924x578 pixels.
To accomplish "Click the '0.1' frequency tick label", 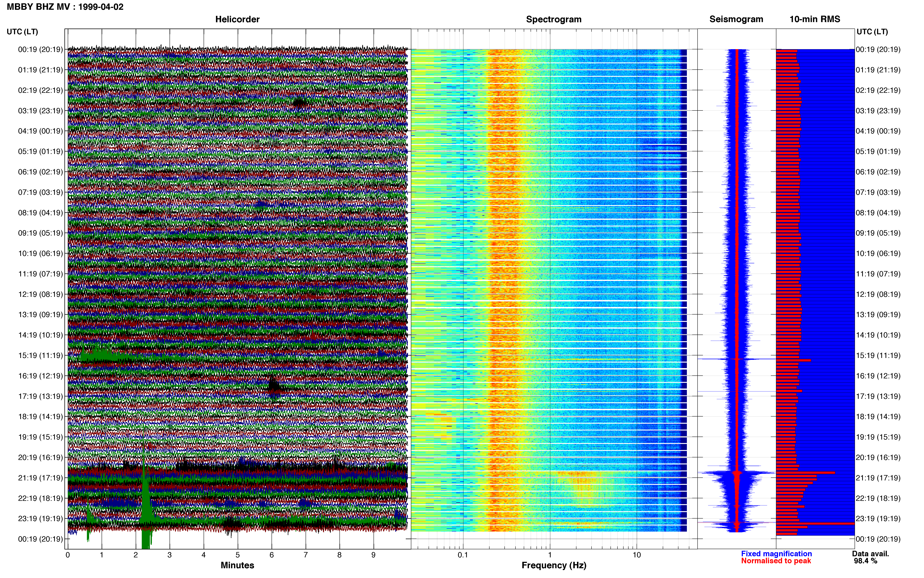I will pos(463,555).
